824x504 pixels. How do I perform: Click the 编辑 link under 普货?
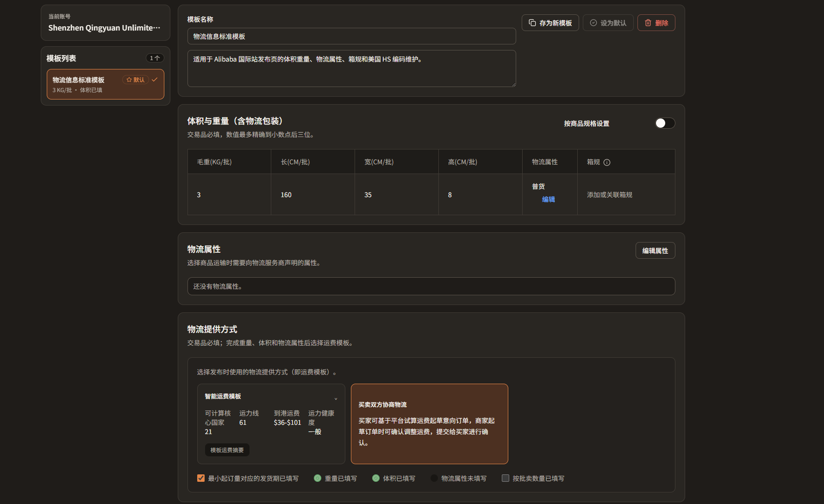(x=549, y=199)
